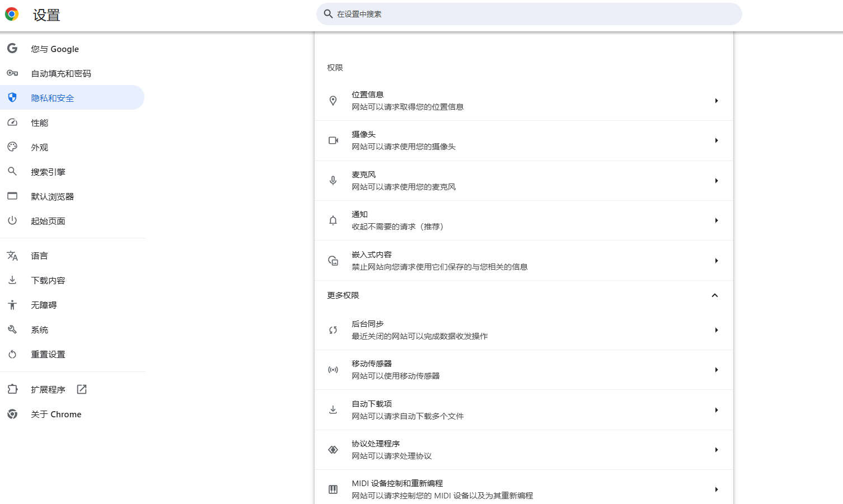Open the 自动填充和密码 menu item
843x504 pixels.
pos(72,73)
